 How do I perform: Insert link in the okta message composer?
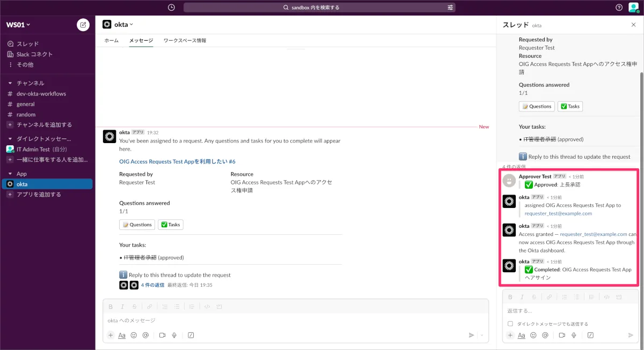tap(150, 307)
